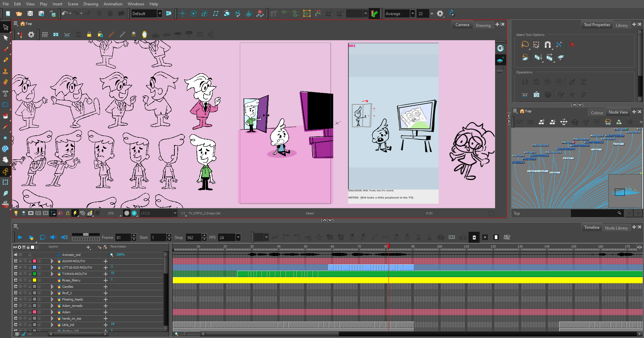
Task: Mute the Animatic_snd track
Action: click(16, 255)
